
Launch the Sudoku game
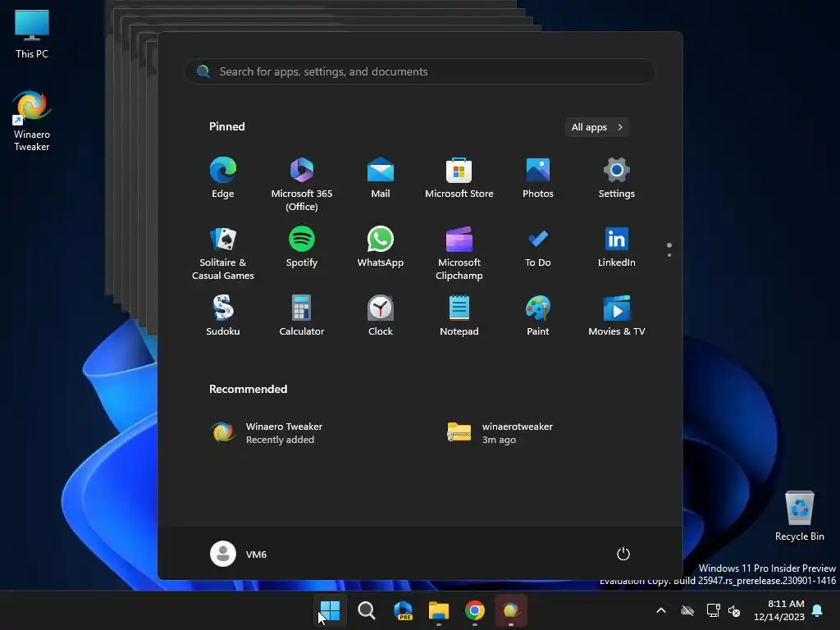pos(223,316)
